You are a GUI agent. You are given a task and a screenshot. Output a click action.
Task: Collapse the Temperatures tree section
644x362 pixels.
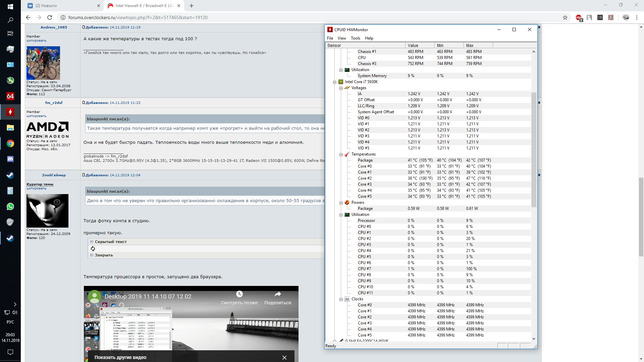341,155
